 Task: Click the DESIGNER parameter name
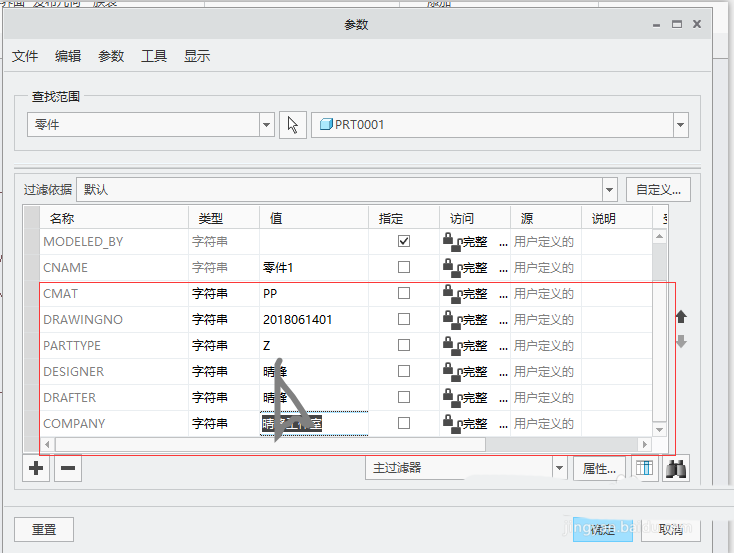[73, 371]
